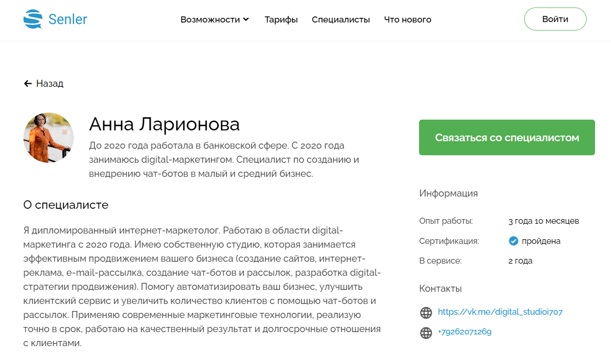
Task: Open the Тарифы menu item
Action: 281,20
